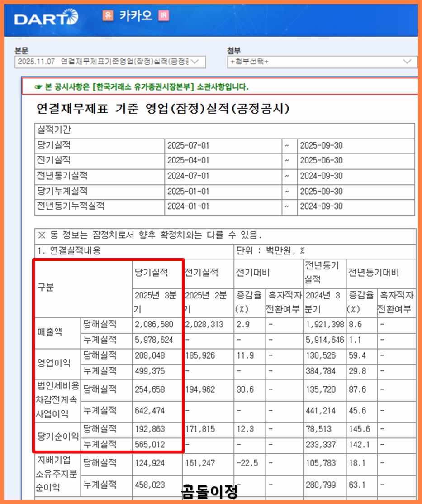Click the pink IR badge icon
The height and width of the screenshot is (504, 422).
pyautogui.click(x=163, y=15)
